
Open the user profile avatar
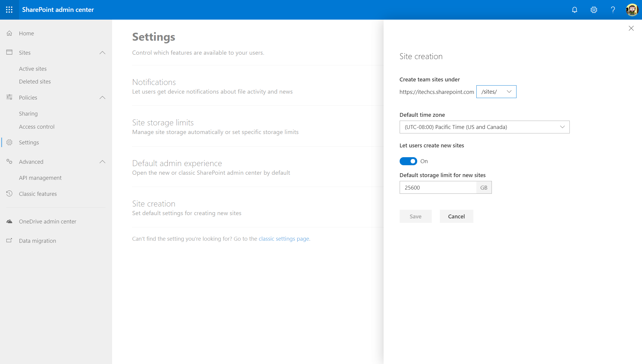tap(632, 10)
